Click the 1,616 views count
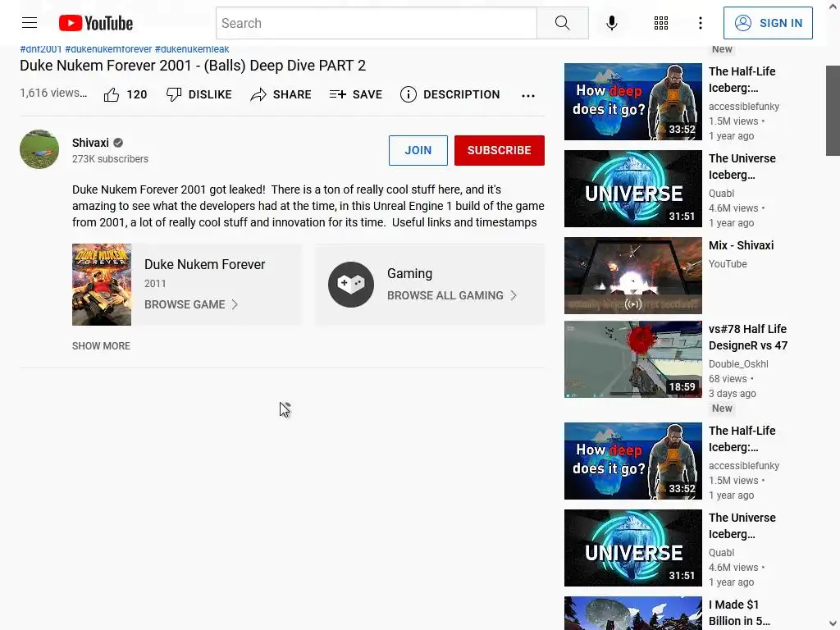 coord(53,94)
